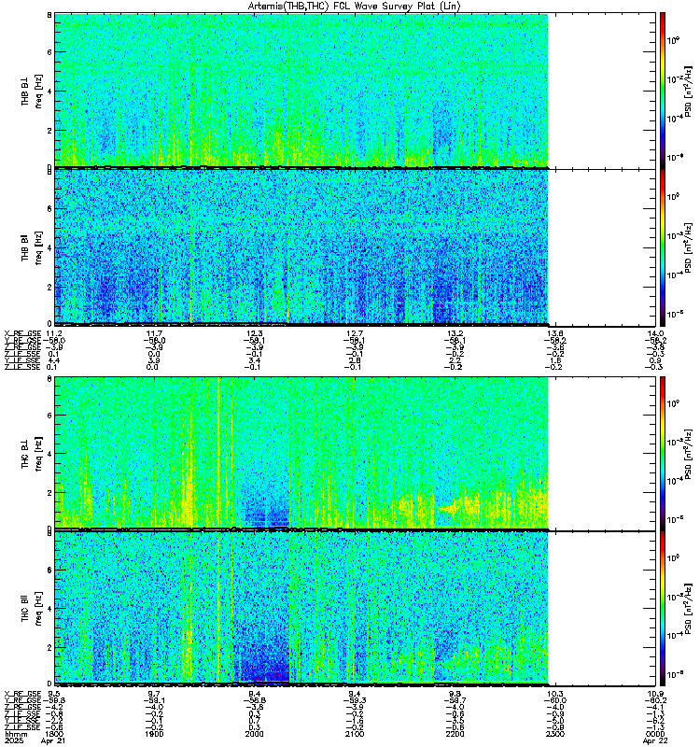Click the PSD [nT²/Hz] label beside THB B⊥ color bar
700x747 pixels.
689,91
